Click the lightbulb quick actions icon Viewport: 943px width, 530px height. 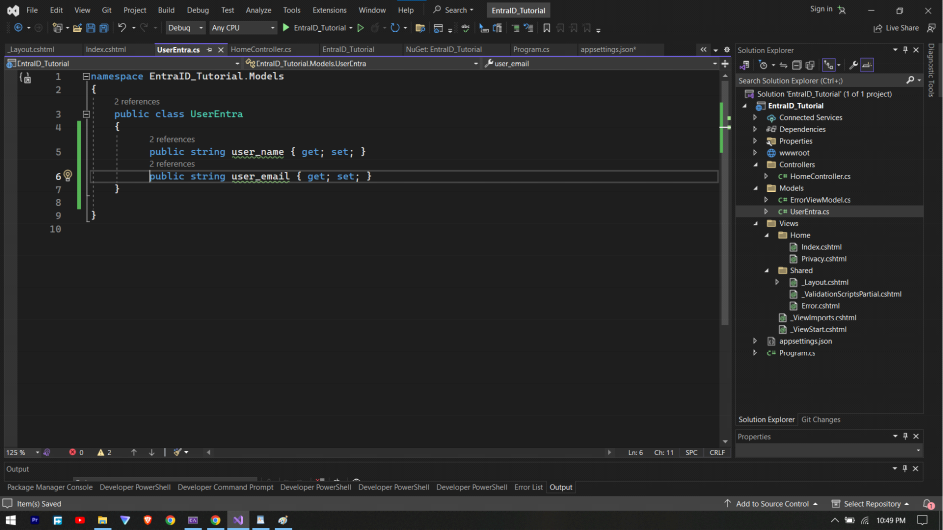tap(68, 176)
